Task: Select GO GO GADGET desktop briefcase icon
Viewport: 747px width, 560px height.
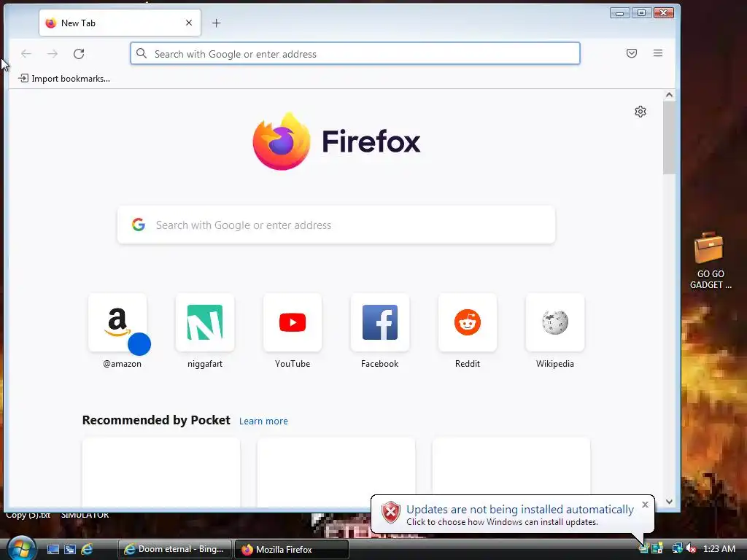Action: [710, 260]
